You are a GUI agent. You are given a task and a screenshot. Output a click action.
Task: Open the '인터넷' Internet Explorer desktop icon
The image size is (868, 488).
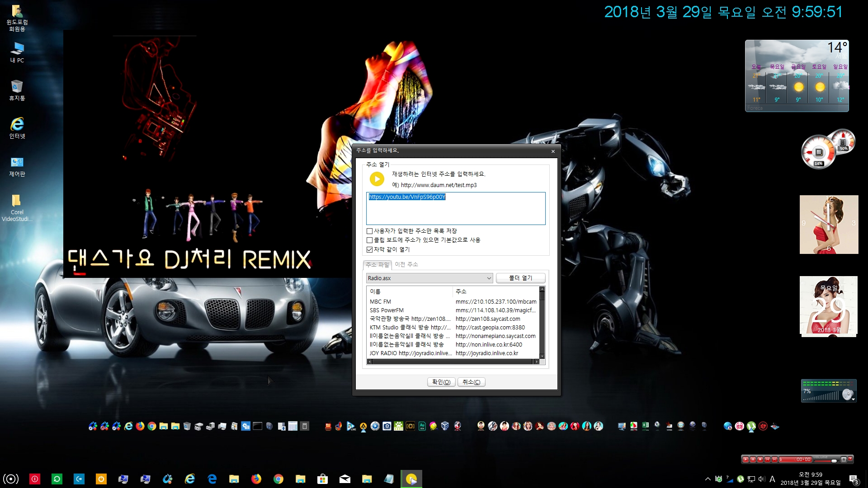tap(17, 128)
